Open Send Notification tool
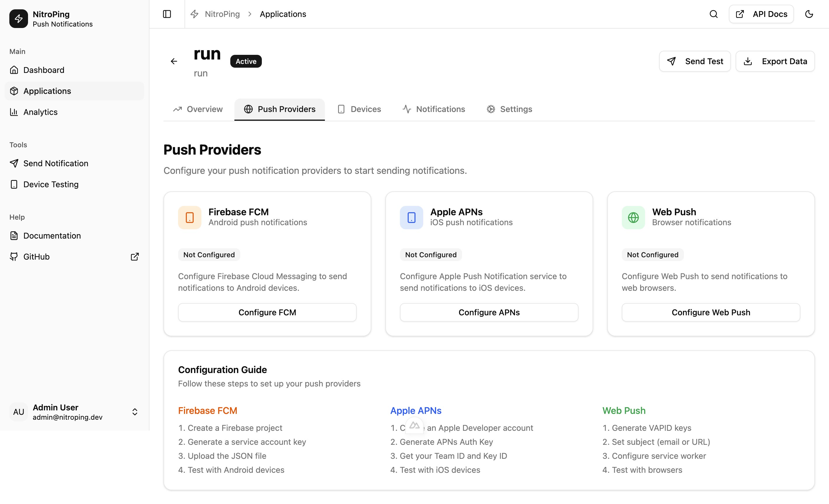The height and width of the screenshot is (504, 829). click(x=74, y=163)
